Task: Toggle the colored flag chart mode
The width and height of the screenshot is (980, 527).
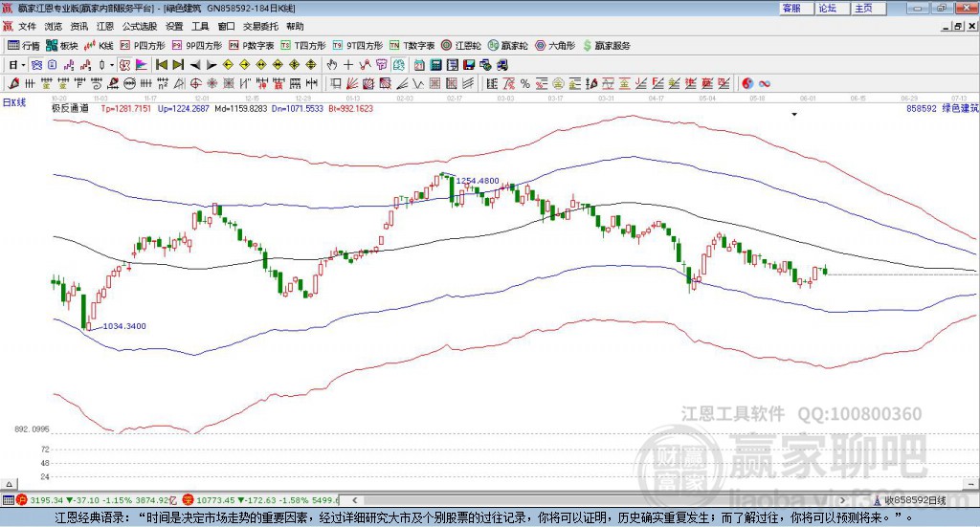Action: [142, 65]
